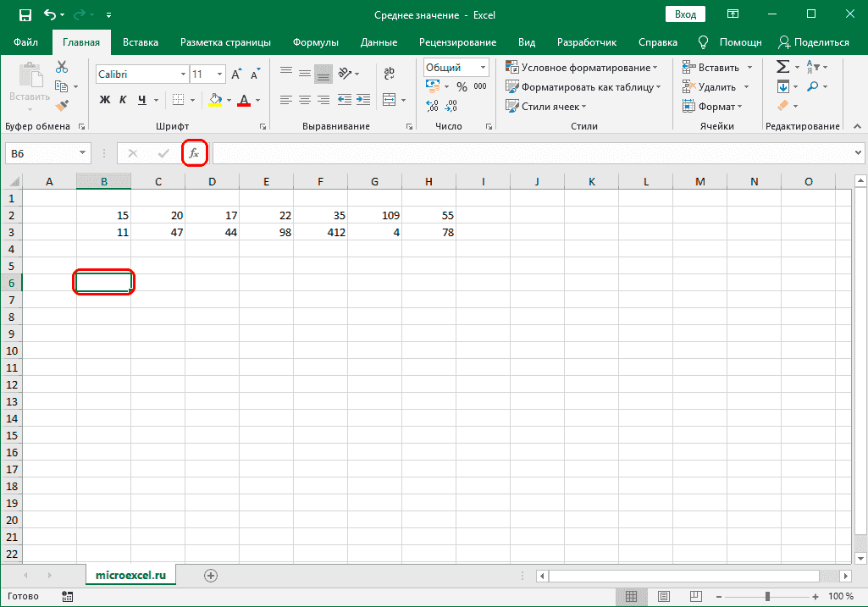Viewport: 868px width, 607px height.
Task: Open the borders dropdown arrow
Action: click(x=191, y=100)
